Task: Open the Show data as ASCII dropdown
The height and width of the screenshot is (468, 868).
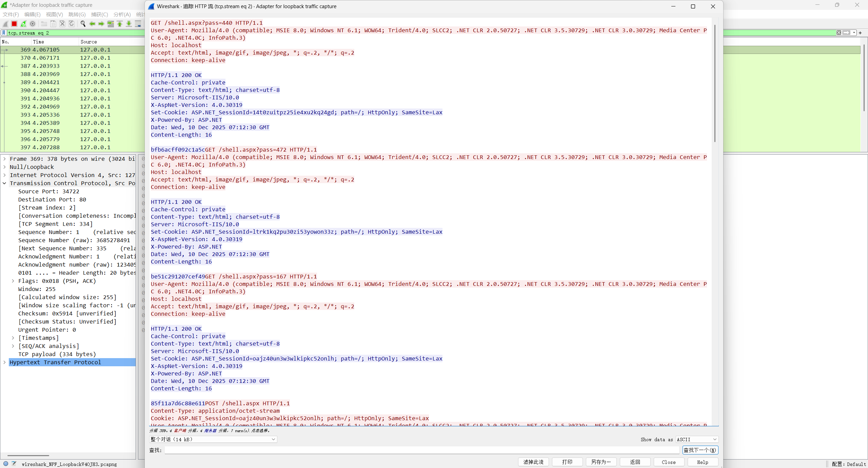Action: tap(697, 440)
